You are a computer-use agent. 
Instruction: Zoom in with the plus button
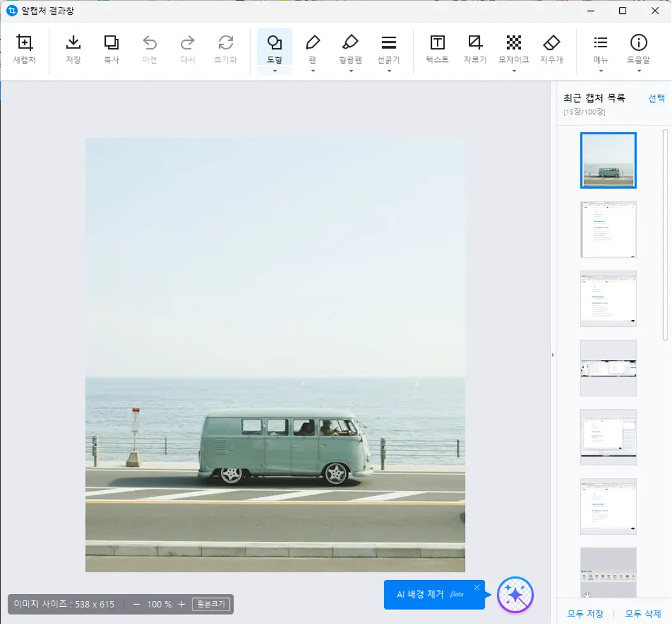point(182,604)
